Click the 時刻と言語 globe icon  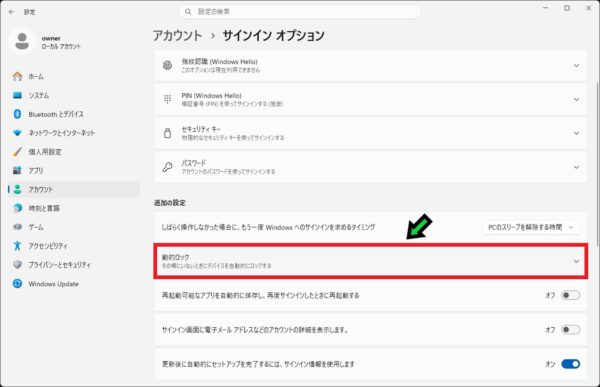(x=17, y=208)
